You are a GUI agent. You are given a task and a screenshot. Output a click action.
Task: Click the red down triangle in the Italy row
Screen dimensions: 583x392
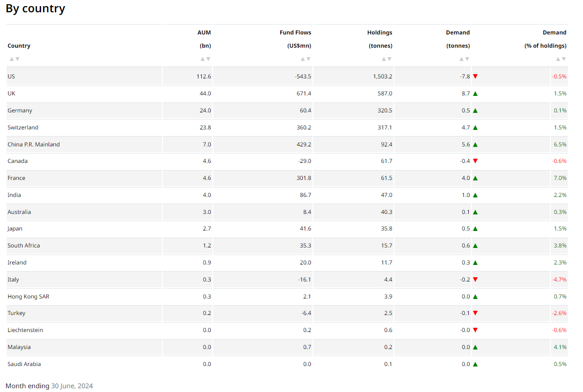point(475,280)
